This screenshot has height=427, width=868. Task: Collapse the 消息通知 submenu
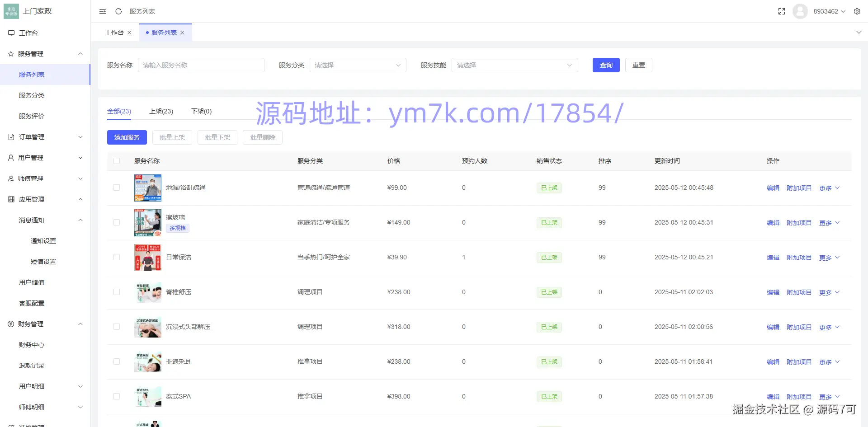pyautogui.click(x=80, y=220)
